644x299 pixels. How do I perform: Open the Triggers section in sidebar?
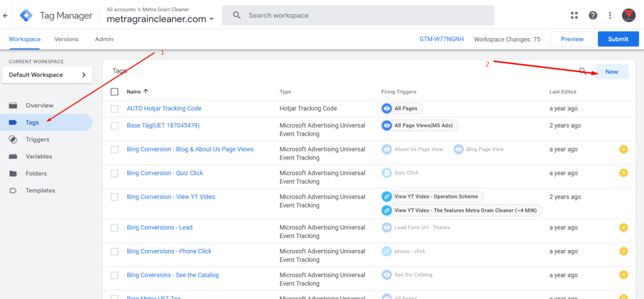(37, 139)
